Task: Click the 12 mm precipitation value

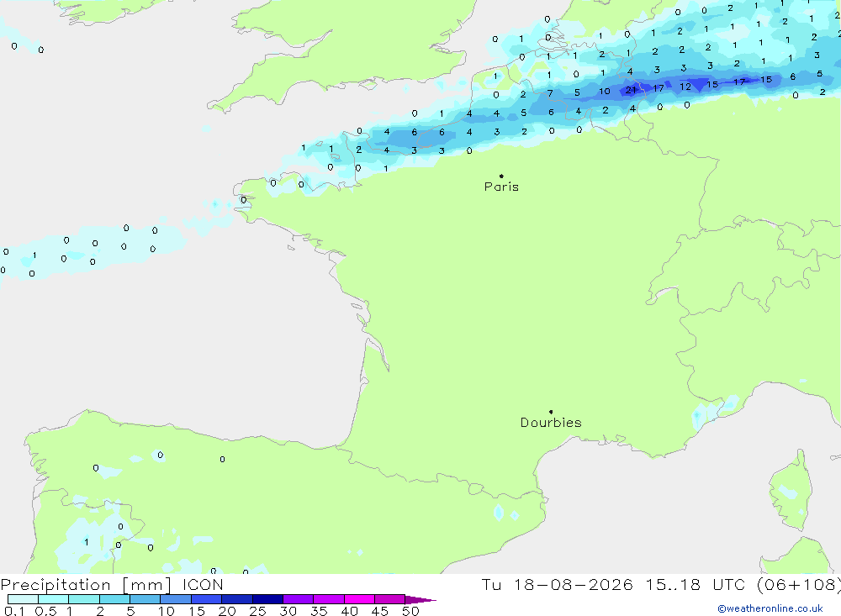Action: click(685, 87)
